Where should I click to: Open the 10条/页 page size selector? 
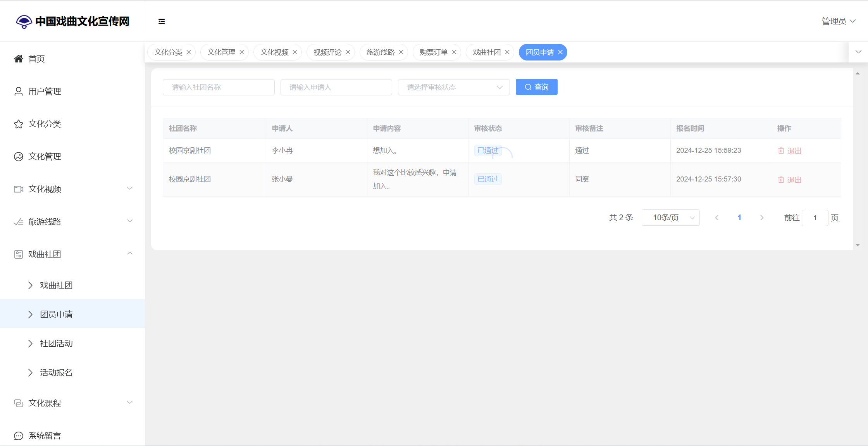point(670,218)
